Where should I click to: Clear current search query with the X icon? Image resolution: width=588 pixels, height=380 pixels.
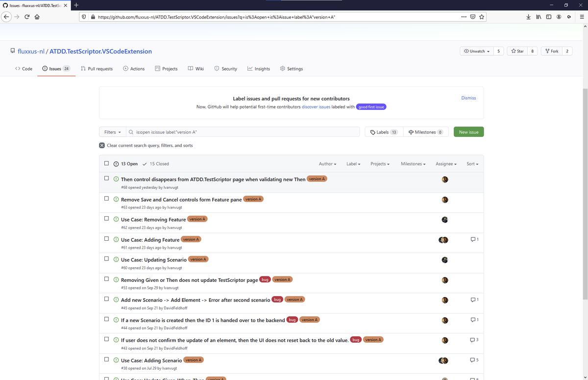(102, 145)
